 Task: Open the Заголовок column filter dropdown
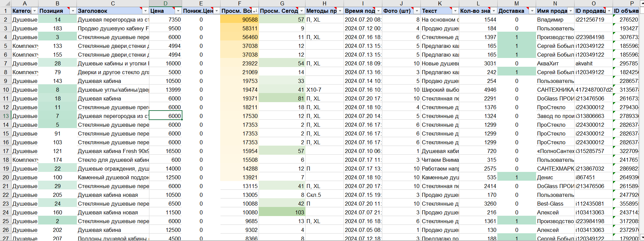pos(145,11)
